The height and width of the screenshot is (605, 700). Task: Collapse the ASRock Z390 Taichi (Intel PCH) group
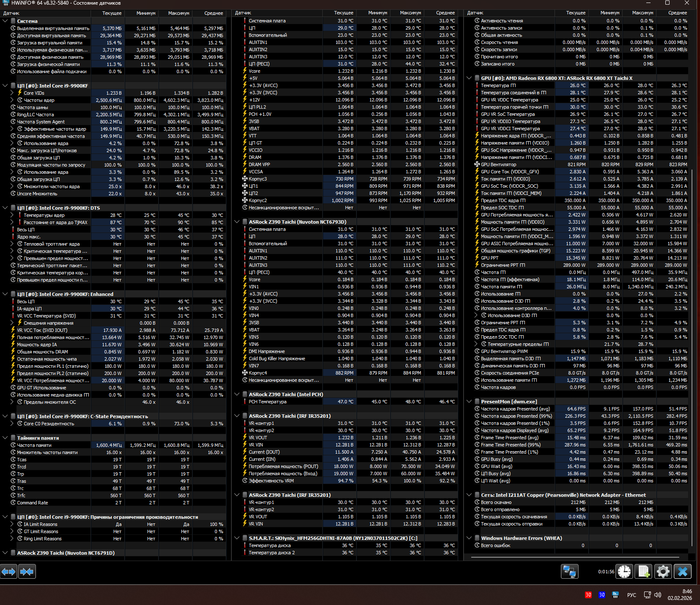coord(237,394)
